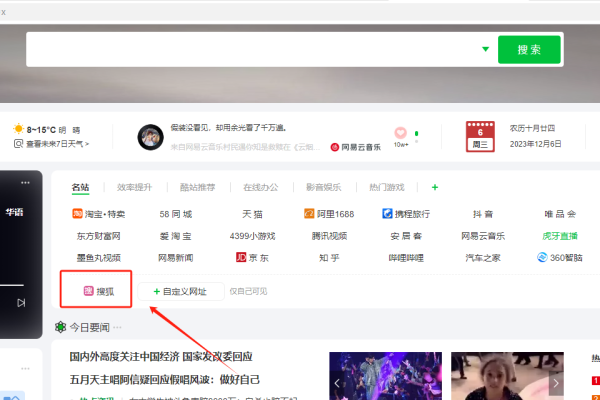Open the red calendar icon showing 周三
Screen dimensions: 600x400
click(480, 137)
